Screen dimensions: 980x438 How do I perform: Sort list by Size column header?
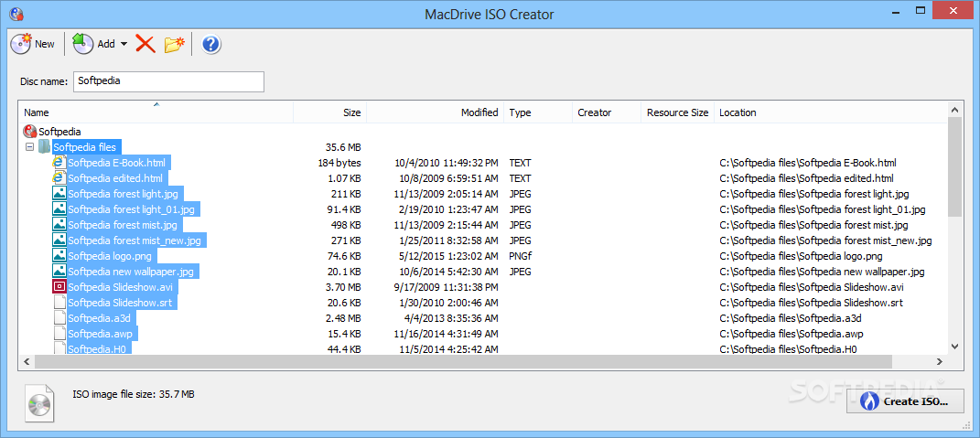click(330, 112)
